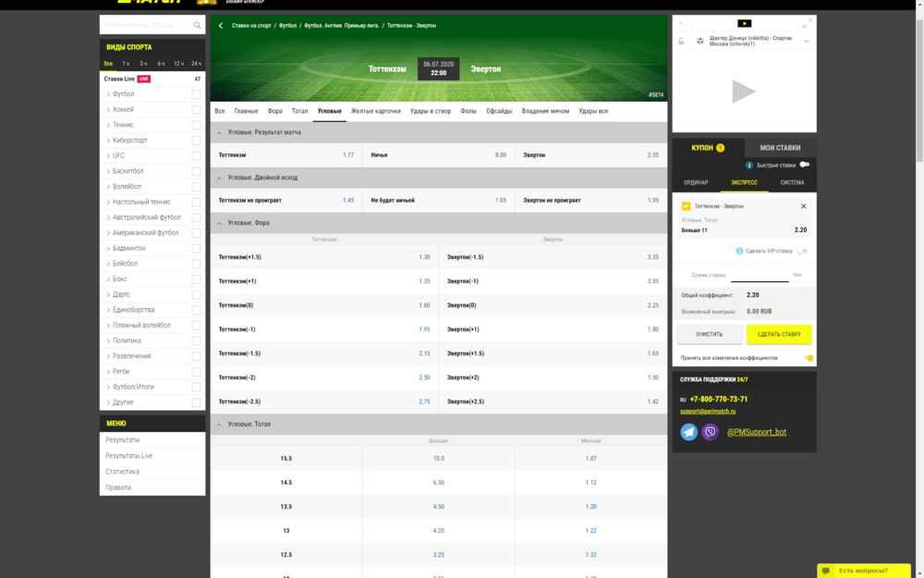Go back using the breadcrumb arrow

[x=221, y=25]
